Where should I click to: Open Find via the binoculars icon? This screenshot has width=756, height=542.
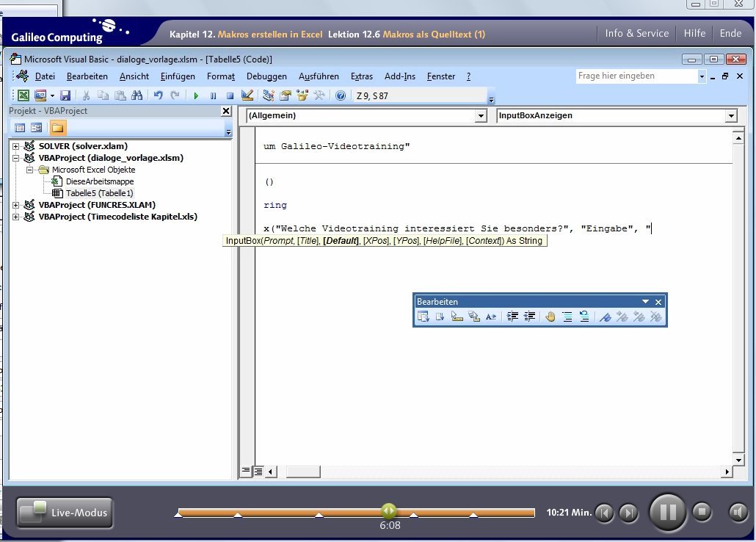click(137, 95)
